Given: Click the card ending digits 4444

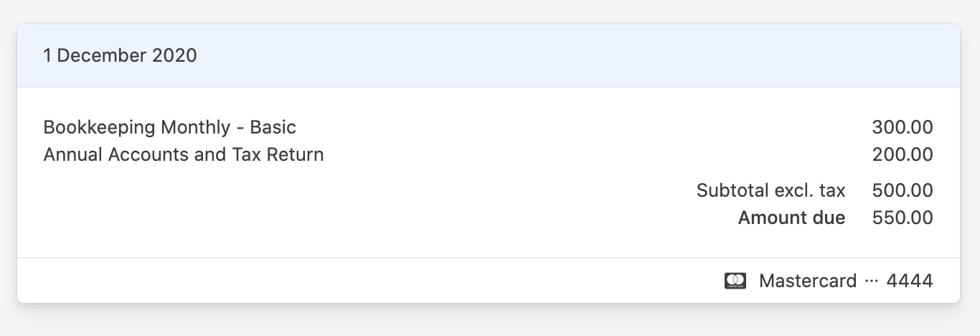Looking at the screenshot, I should (x=910, y=281).
